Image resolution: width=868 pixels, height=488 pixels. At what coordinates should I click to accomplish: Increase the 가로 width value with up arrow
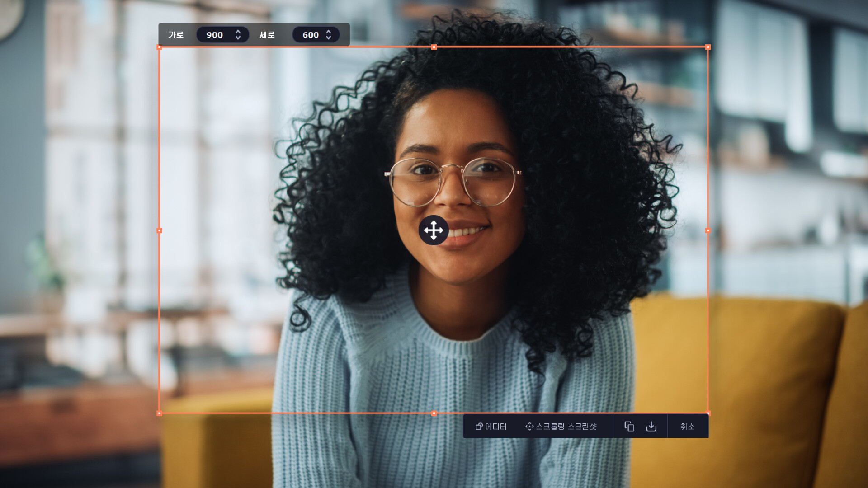[x=238, y=32]
